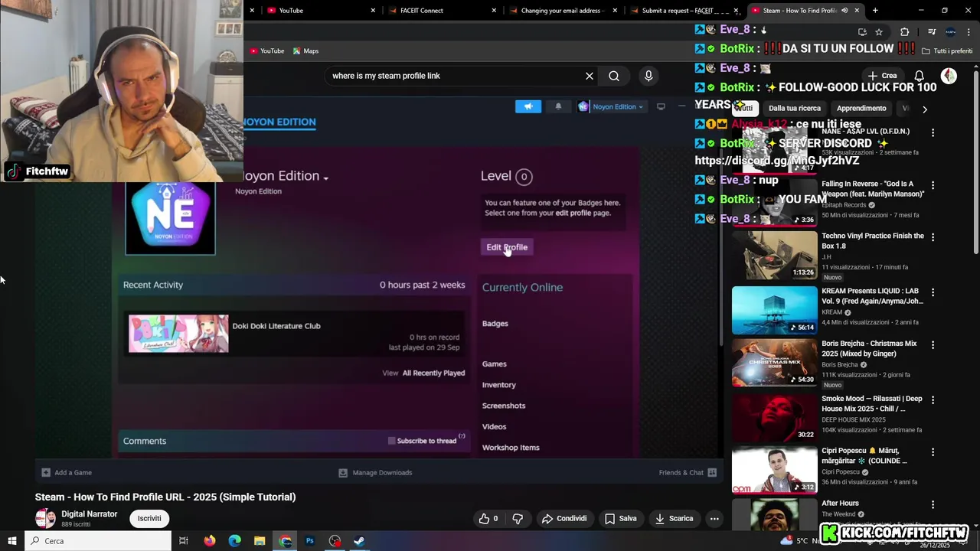Viewport: 980px width, 551px height.
Task: Close the FACEIT Connect tab
Action: (x=494, y=11)
